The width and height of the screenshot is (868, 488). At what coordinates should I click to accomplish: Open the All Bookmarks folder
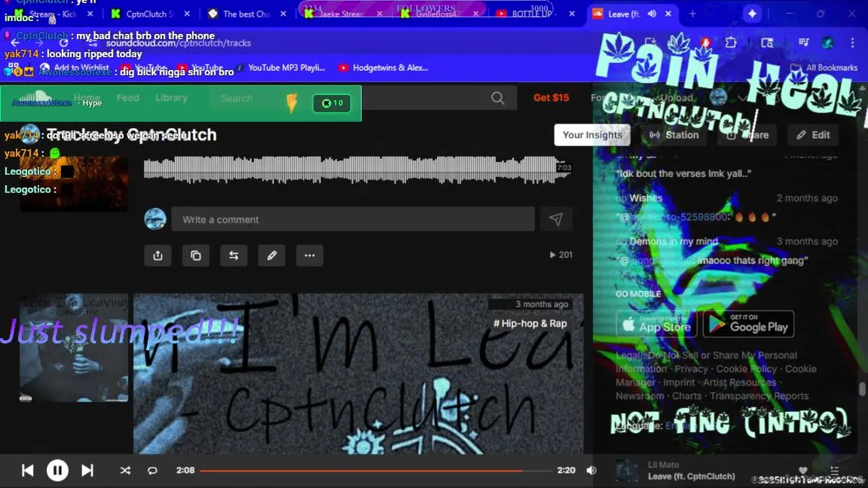(x=825, y=68)
